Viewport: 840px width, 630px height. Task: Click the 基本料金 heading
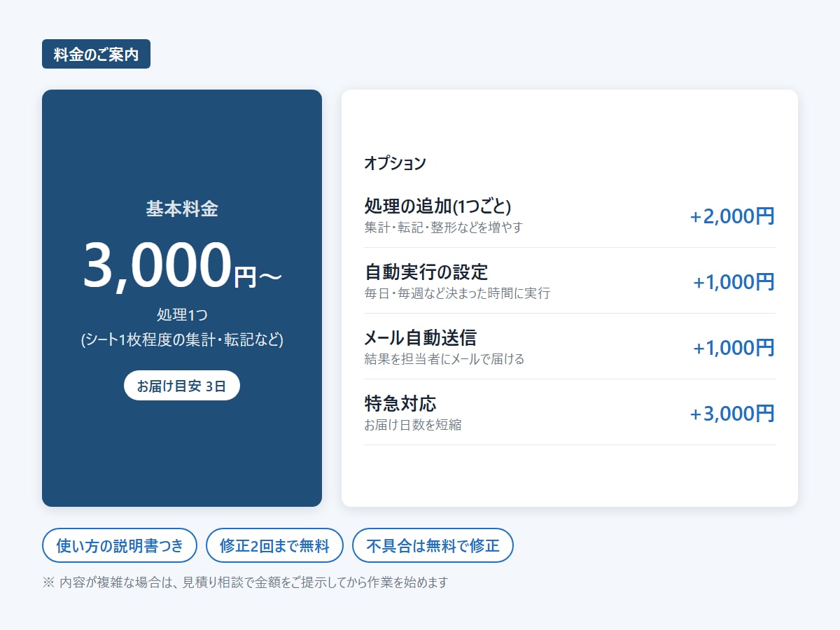(182, 209)
